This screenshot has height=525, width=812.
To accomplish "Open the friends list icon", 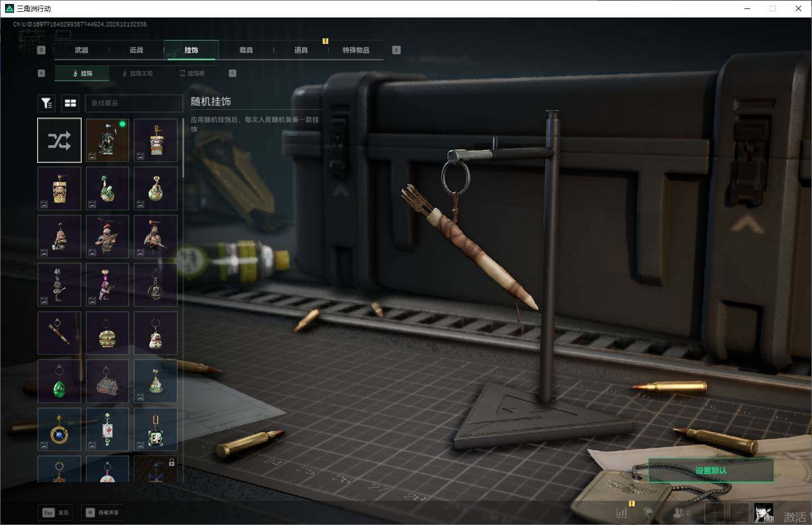I will click(681, 513).
